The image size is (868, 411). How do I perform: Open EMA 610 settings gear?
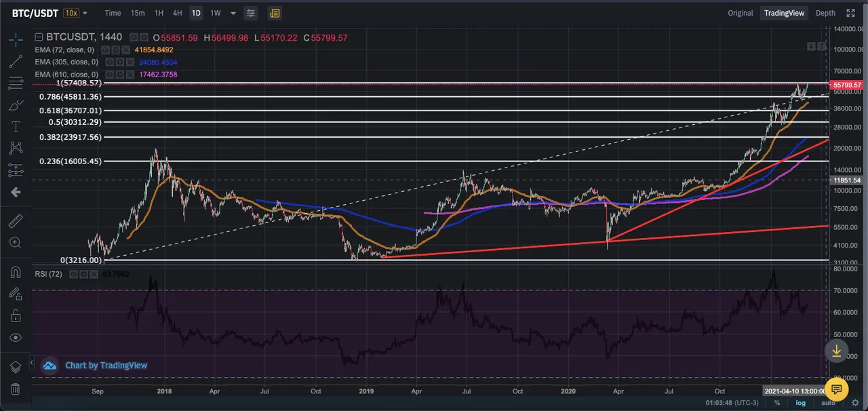click(120, 75)
